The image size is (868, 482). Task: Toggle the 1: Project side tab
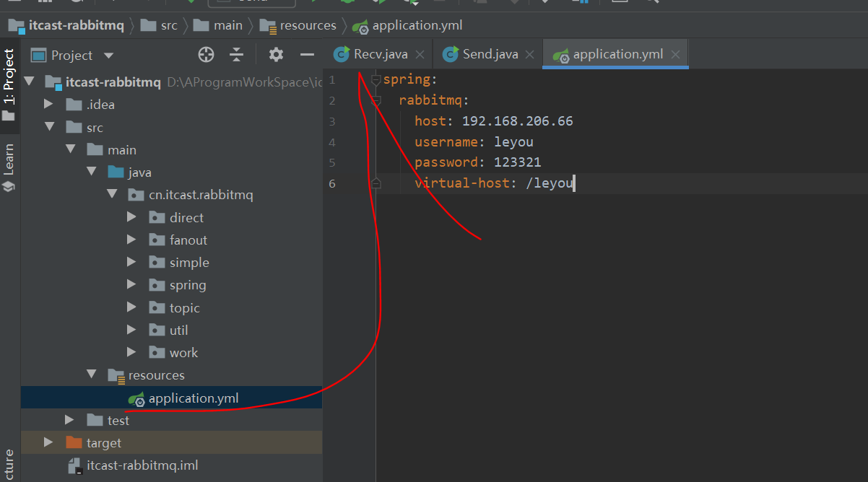[x=9, y=85]
